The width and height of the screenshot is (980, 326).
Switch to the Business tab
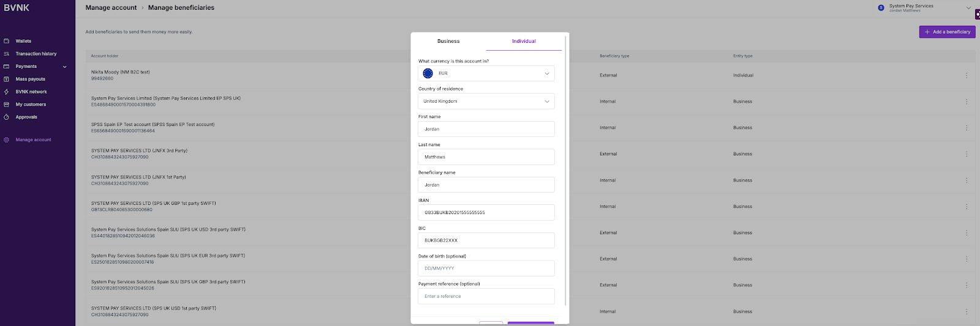448,41
